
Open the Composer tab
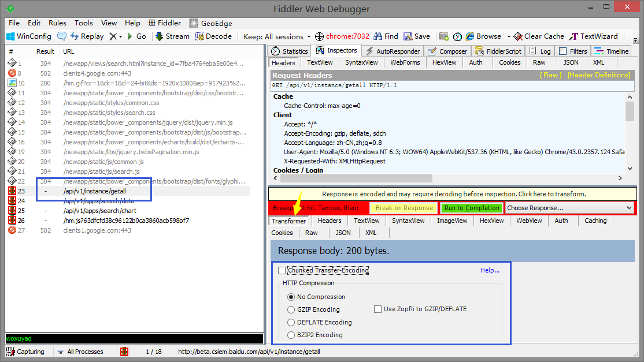(x=447, y=51)
